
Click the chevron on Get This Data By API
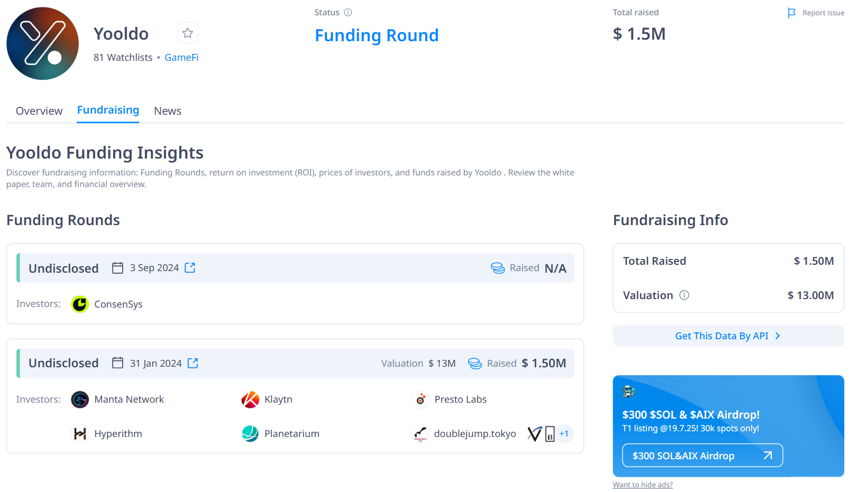pos(778,336)
